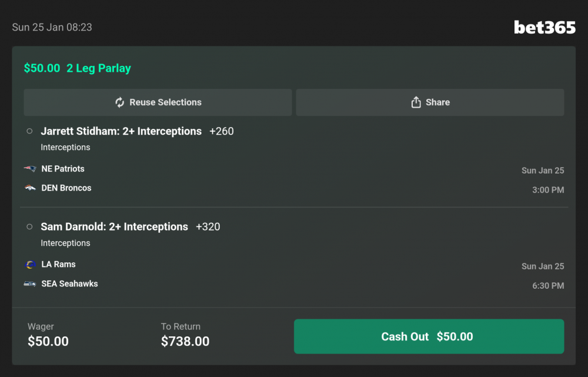This screenshot has width=588, height=377.
Task: Click the LA Rams team logo
Action: (x=31, y=265)
